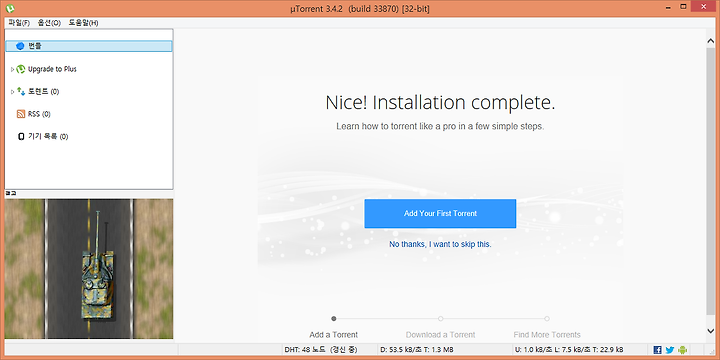
Task: Click the Download a Torrent step dot
Action: pyautogui.click(x=440, y=319)
